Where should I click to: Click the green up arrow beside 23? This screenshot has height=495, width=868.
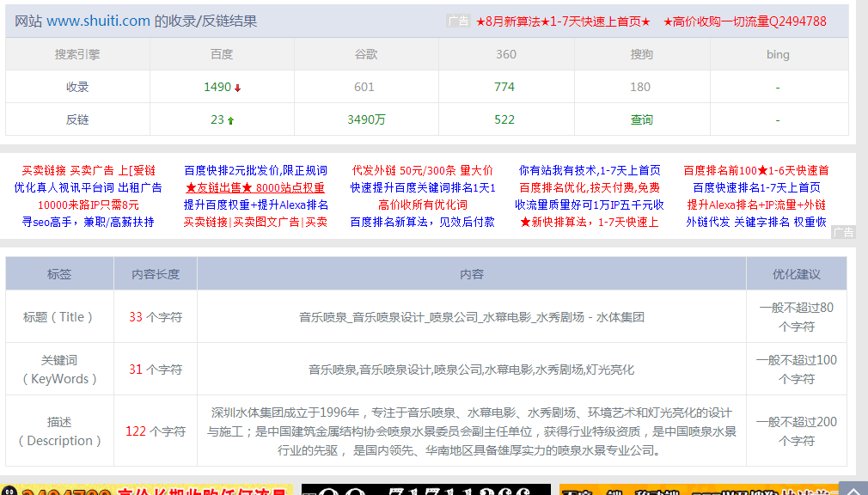tap(231, 120)
